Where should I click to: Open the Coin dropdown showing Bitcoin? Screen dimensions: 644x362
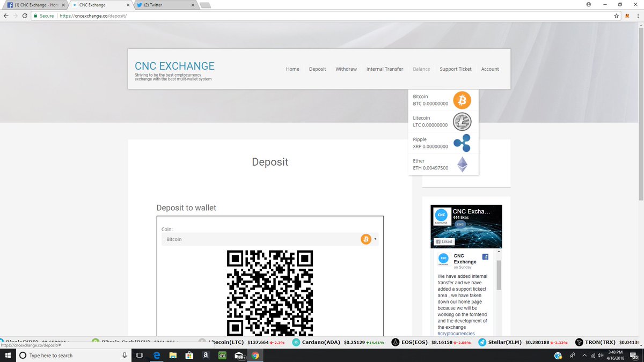[270, 239]
